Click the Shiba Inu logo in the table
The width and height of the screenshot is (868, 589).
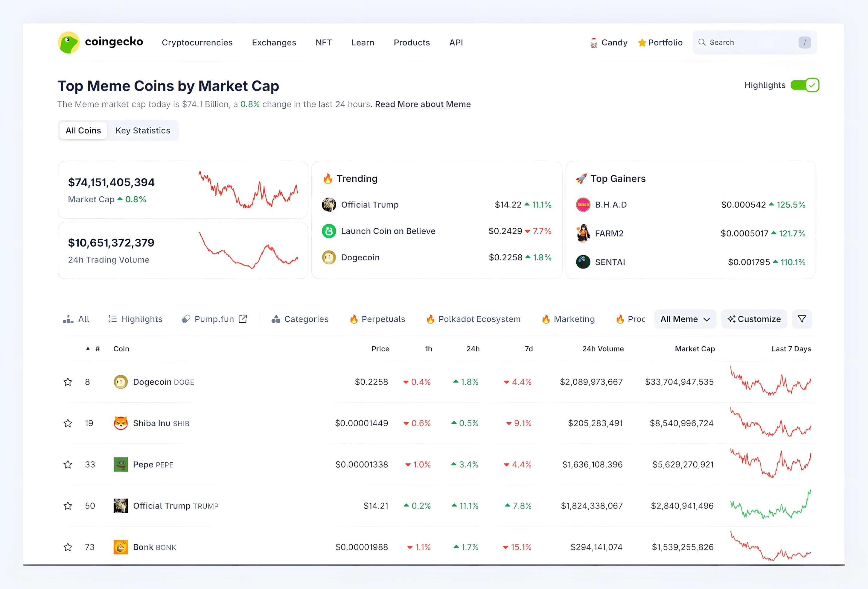[121, 423]
